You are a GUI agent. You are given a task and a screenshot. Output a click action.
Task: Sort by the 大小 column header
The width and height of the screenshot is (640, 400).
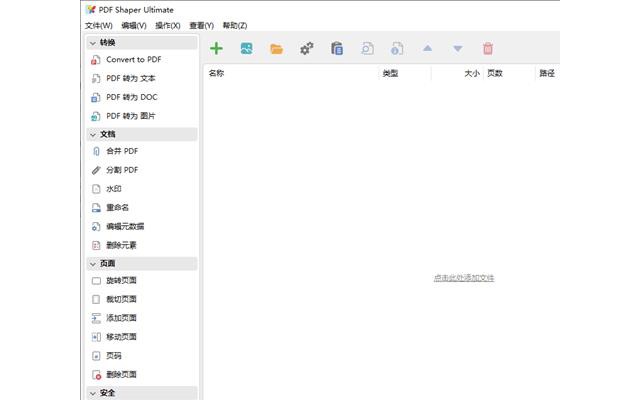point(472,73)
